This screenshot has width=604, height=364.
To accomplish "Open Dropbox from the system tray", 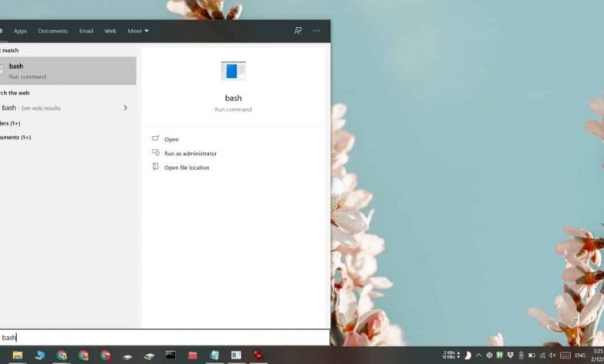I will (x=510, y=355).
